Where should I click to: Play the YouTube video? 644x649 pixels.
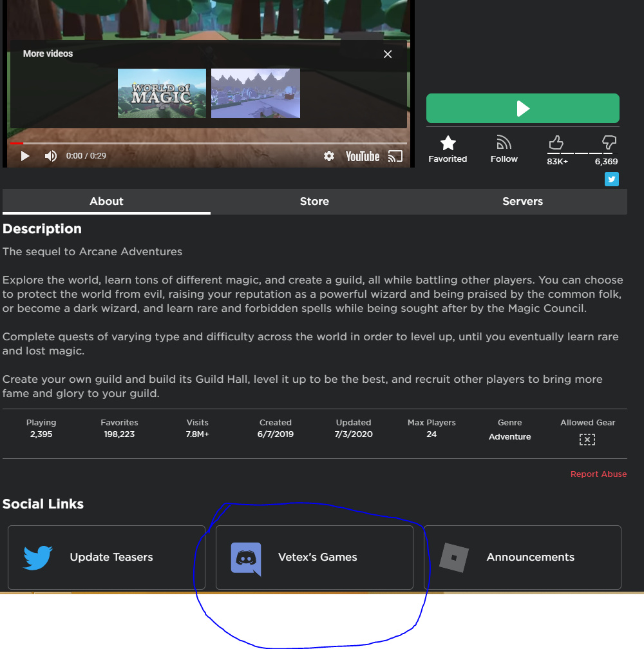tap(25, 156)
